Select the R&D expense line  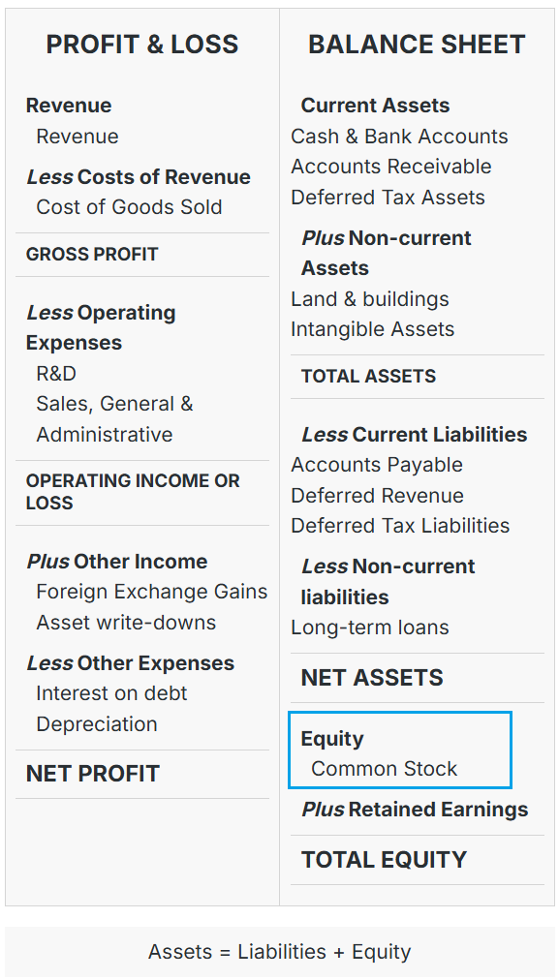[56, 374]
